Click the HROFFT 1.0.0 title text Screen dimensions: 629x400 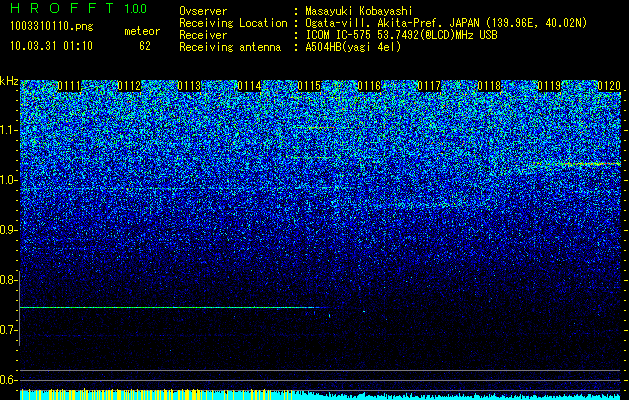point(78,8)
